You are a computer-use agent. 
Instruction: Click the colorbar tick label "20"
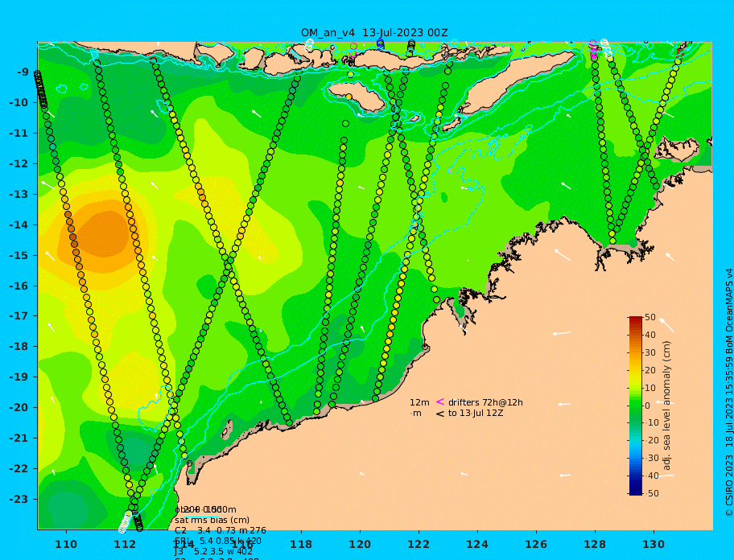[650, 371]
